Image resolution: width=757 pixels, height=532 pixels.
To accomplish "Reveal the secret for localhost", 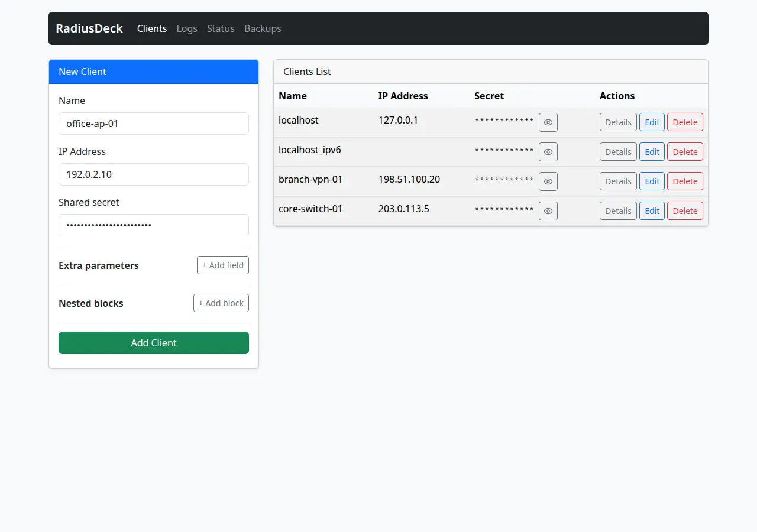I will (548, 122).
